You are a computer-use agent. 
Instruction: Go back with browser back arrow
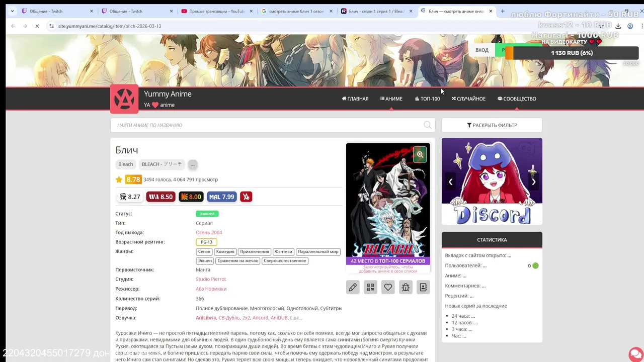click(13, 26)
